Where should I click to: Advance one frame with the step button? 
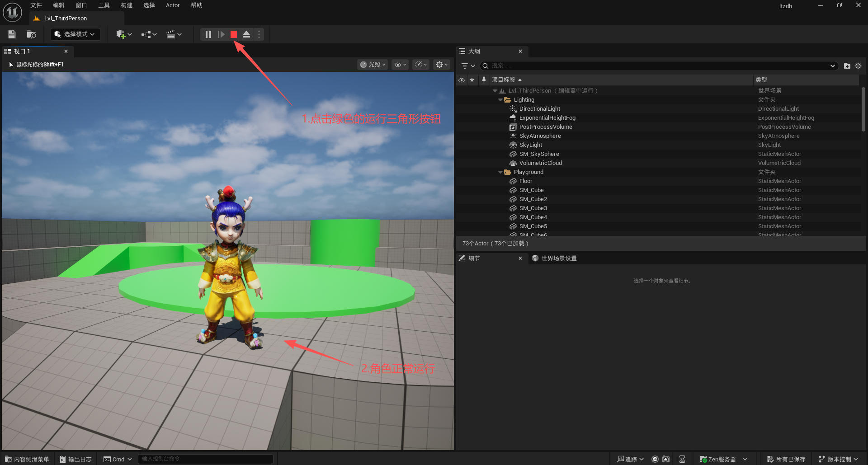coord(221,34)
